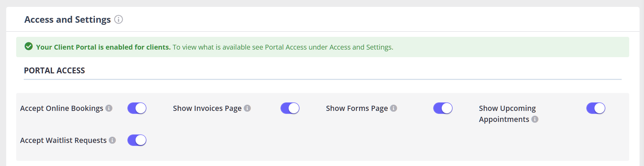Click the Show Forms Page info icon

(x=394, y=108)
